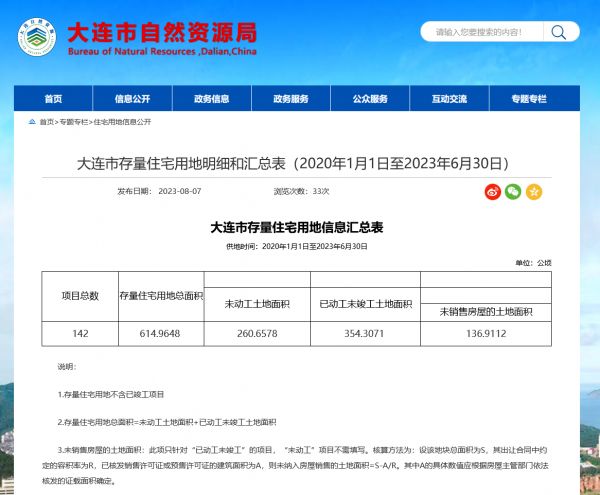Click note 1 about 不含已竣工项目
600x495 pixels.
pos(111,394)
